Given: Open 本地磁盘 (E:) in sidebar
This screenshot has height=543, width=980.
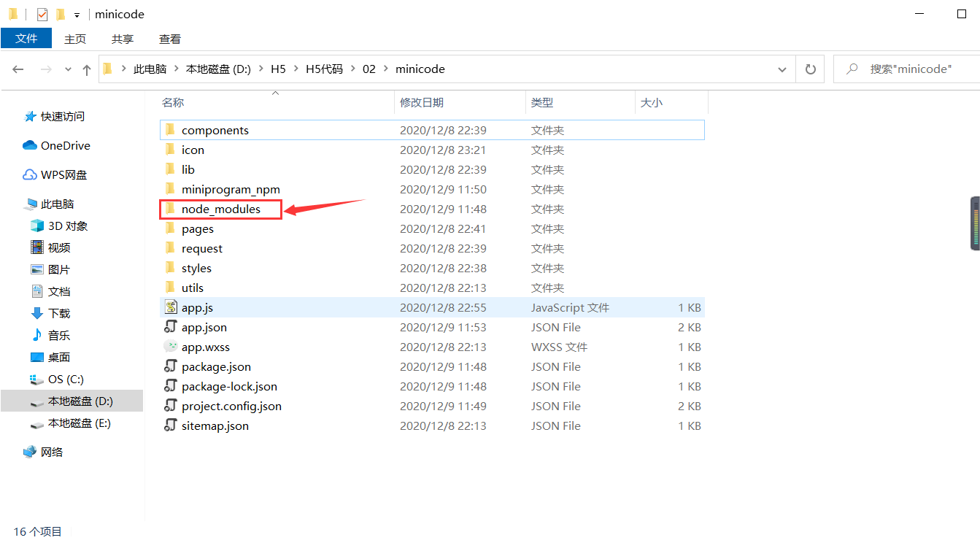Looking at the screenshot, I should tap(70, 423).
